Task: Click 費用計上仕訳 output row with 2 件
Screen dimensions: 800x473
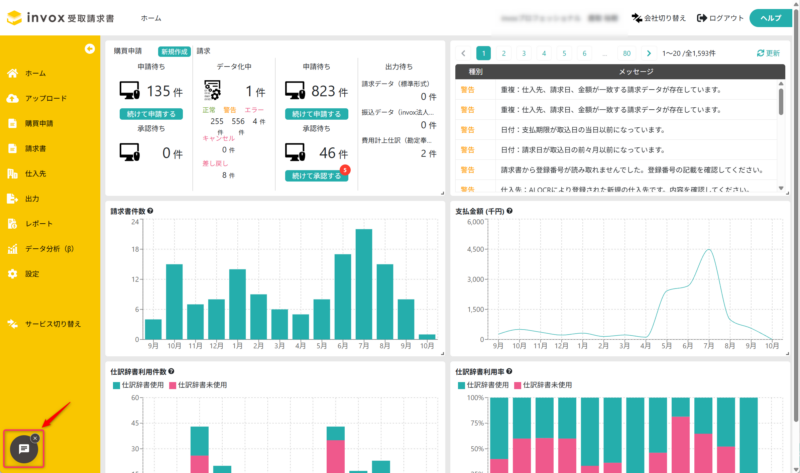Action: (x=399, y=147)
